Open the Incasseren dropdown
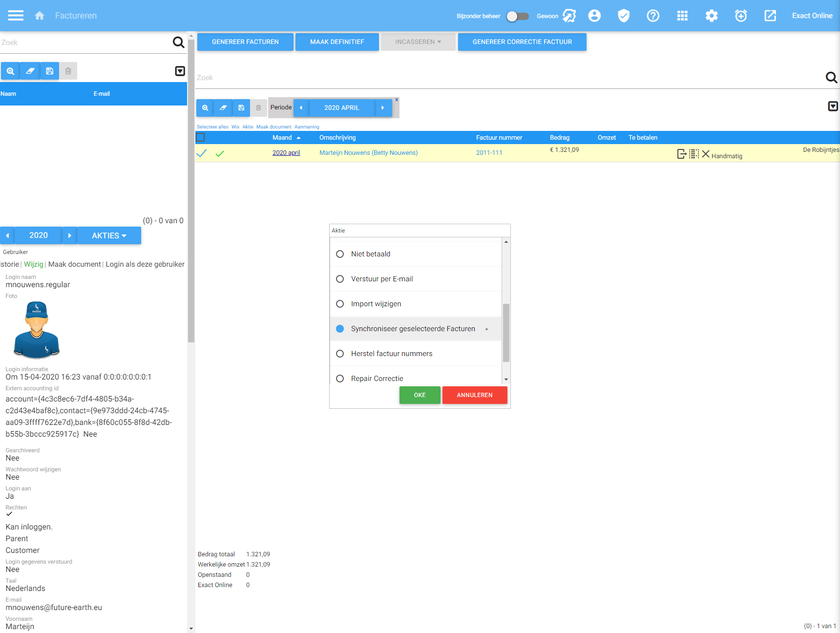Screen dimensions: 840x633 (418, 42)
